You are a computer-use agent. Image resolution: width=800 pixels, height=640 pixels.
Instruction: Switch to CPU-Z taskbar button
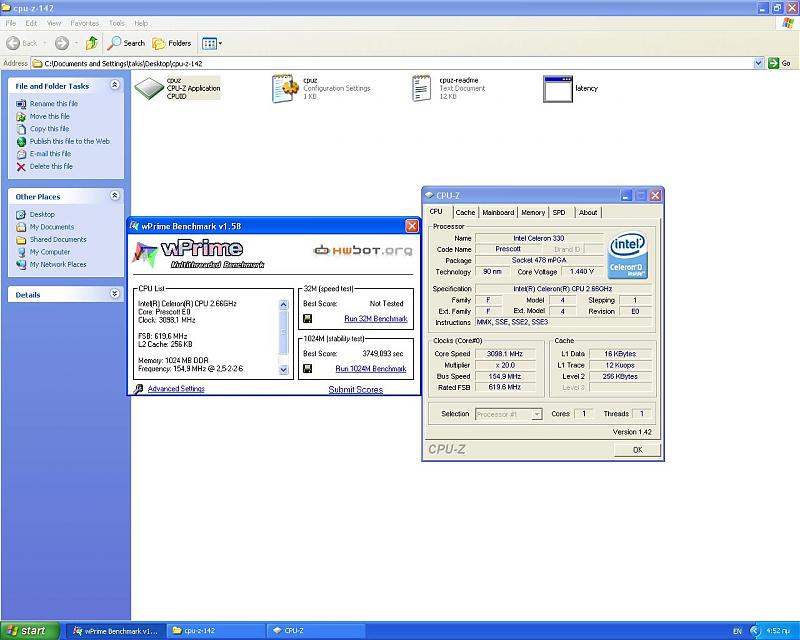(316, 631)
